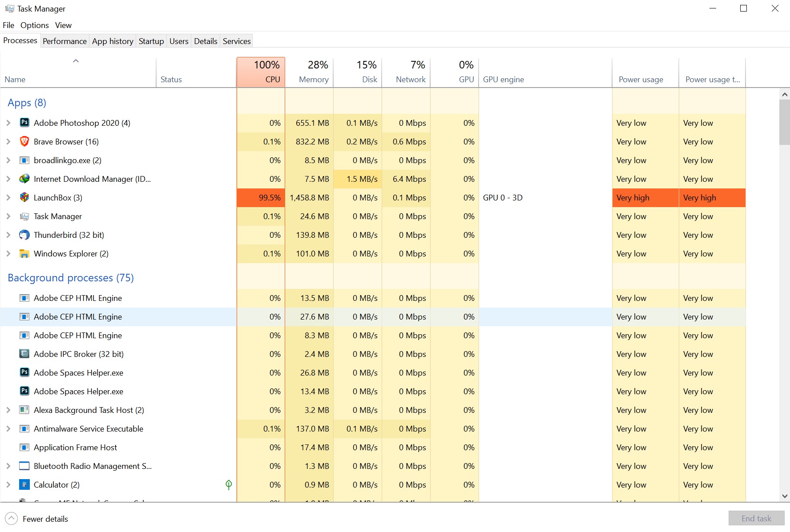This screenshot has width=790, height=532.
Task: Click the 1,458.8 MB memory cell
Action: 309,197
